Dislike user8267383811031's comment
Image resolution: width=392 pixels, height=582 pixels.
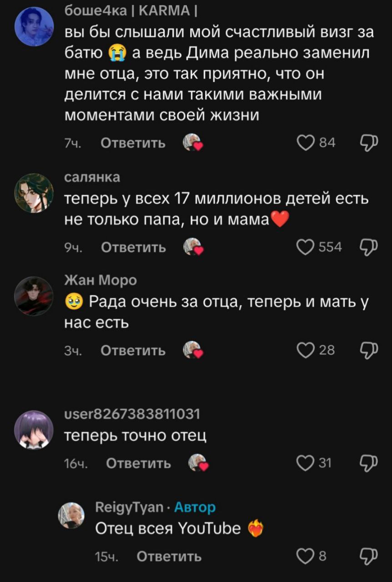(368, 463)
